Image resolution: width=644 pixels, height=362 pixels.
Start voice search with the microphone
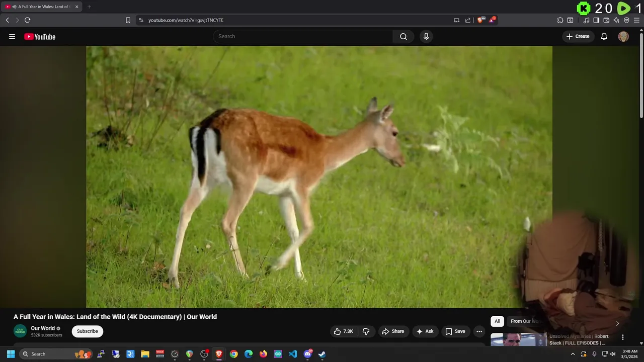coord(426,36)
